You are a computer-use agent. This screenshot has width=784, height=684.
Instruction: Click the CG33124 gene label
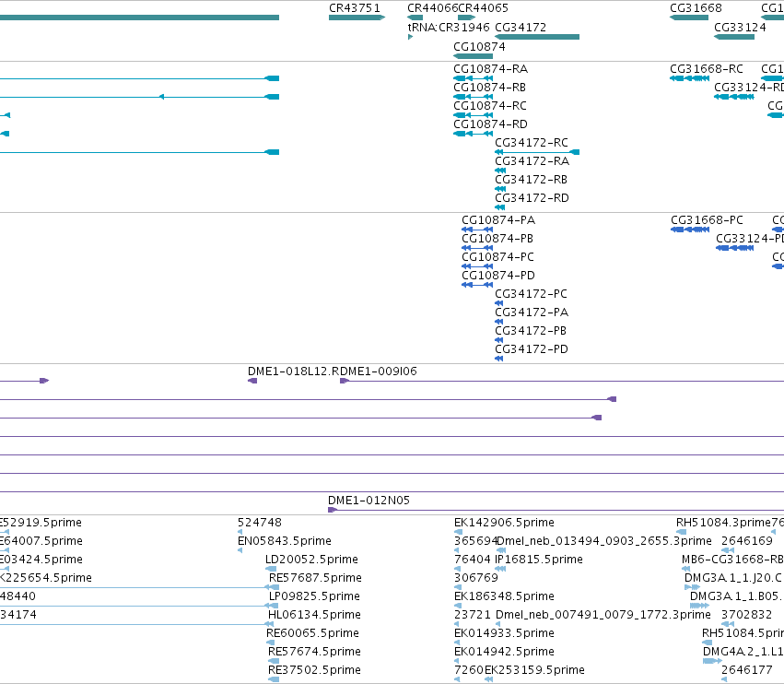(740, 28)
